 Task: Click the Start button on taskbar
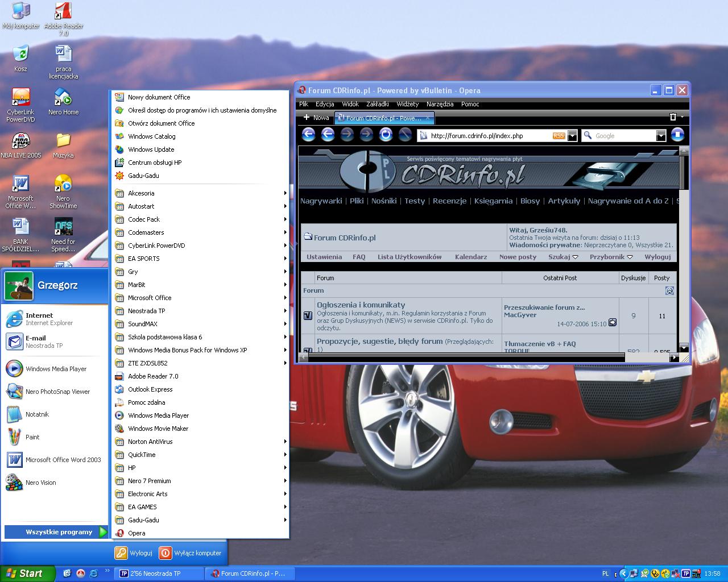[x=28, y=573]
